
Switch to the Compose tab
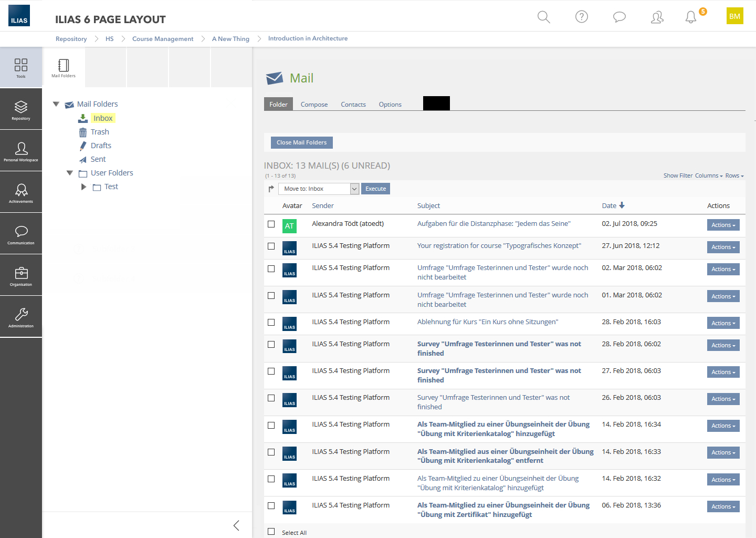[314, 105]
